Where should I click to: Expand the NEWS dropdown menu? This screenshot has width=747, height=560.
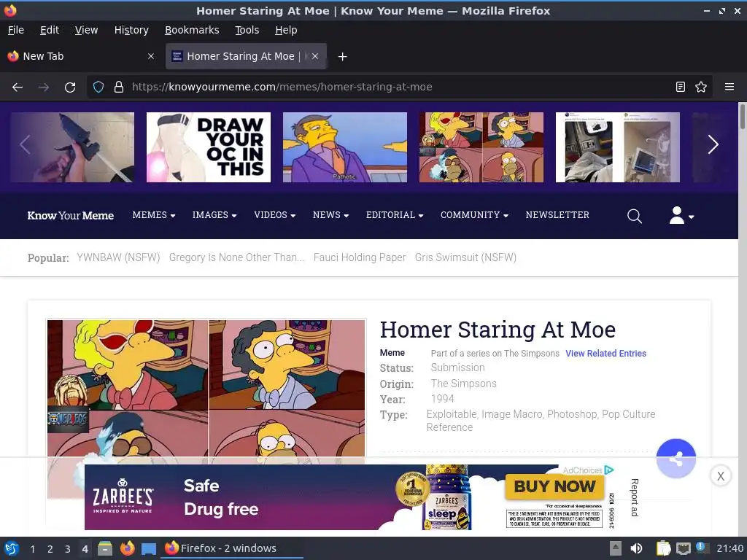pyautogui.click(x=330, y=215)
